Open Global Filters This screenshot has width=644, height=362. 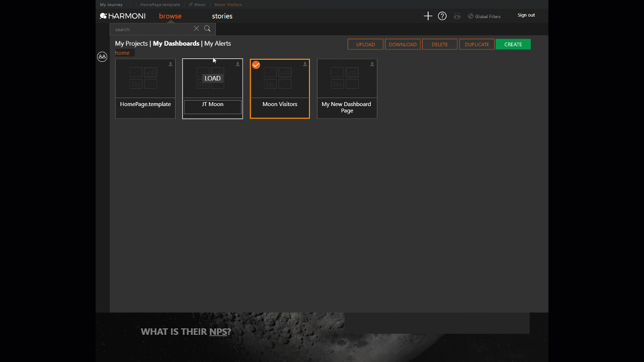tap(484, 16)
